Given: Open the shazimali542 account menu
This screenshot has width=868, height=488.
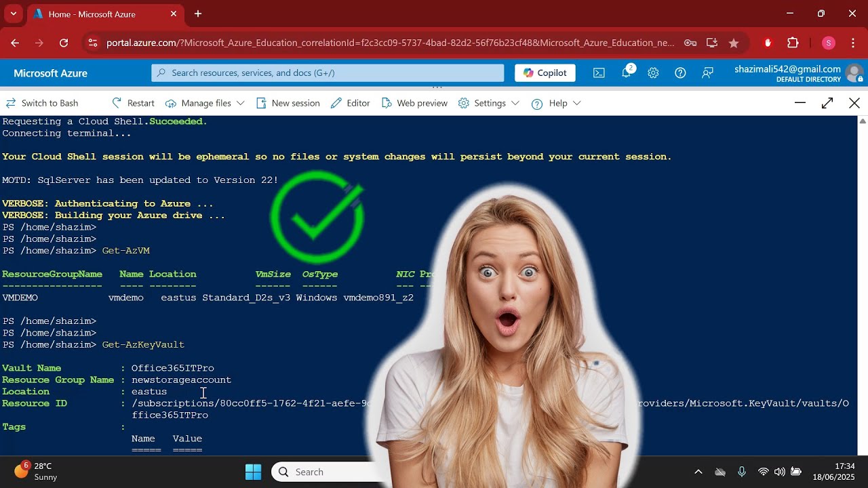Looking at the screenshot, I should click(x=797, y=73).
